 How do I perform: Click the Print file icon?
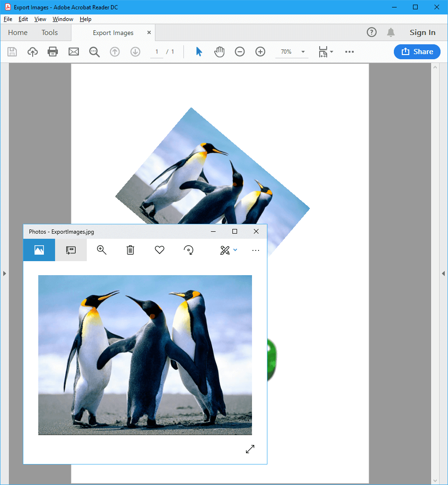pos(53,52)
